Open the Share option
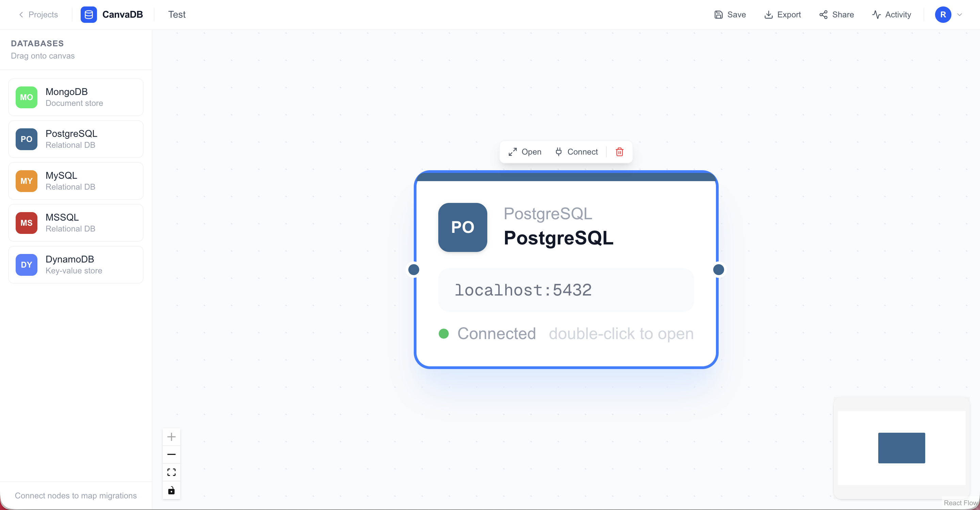 (837, 14)
